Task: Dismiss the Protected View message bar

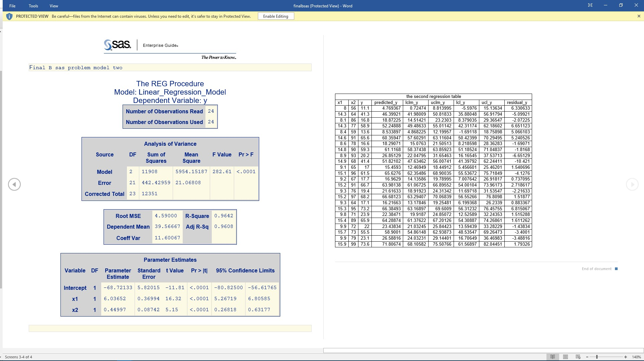Action: coord(638,16)
